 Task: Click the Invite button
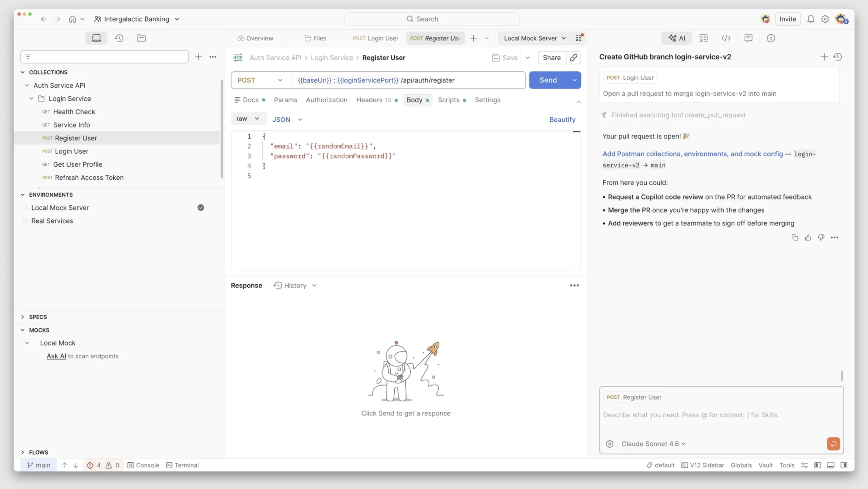(788, 19)
